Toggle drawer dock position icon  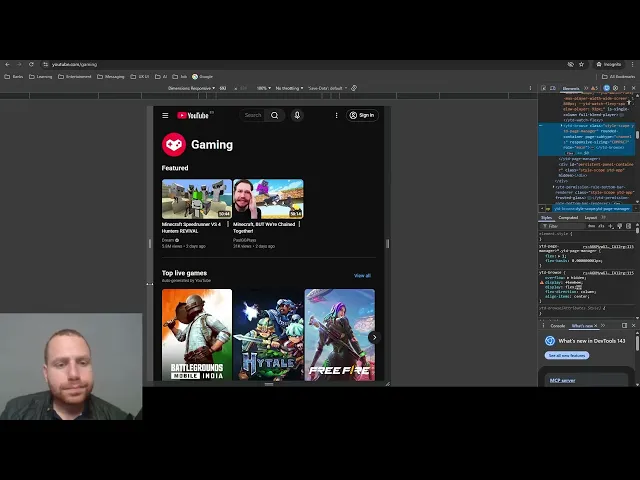[624, 325]
